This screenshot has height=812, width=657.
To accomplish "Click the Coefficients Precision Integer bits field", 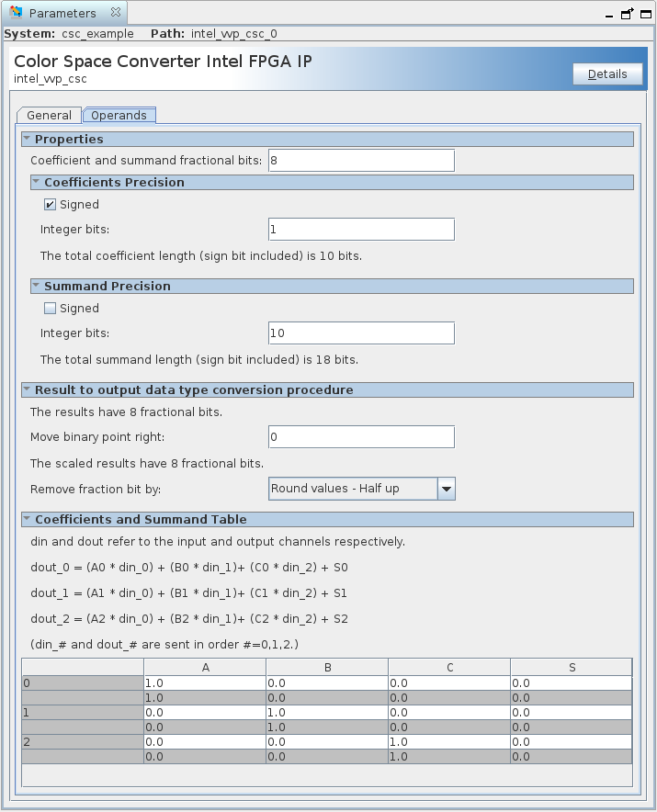I will point(361,230).
